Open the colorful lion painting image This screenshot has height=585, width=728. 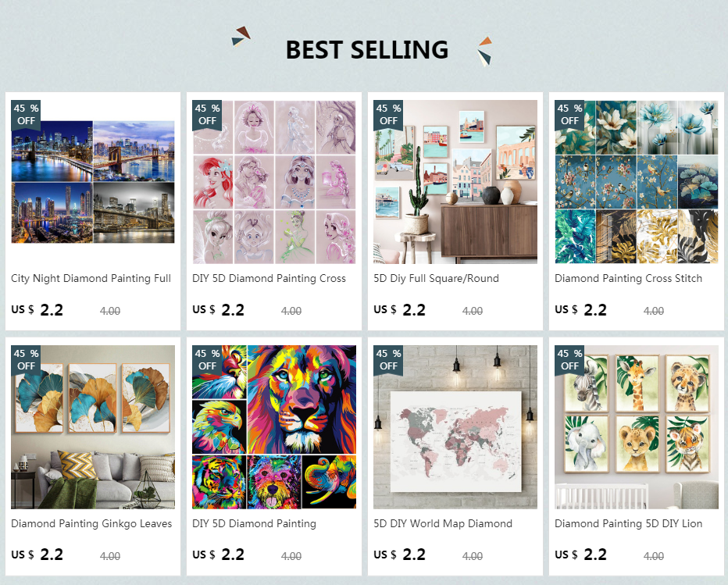point(274,427)
